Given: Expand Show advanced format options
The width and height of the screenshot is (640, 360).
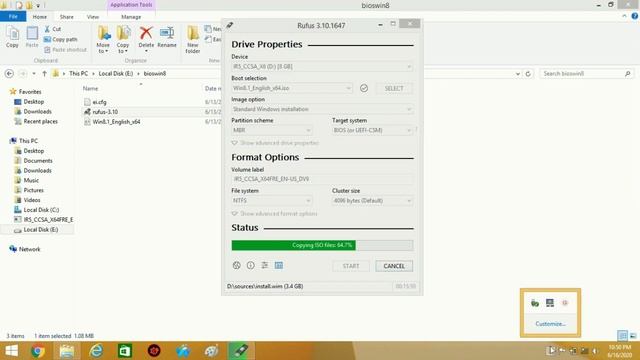Looking at the screenshot, I should (274, 213).
